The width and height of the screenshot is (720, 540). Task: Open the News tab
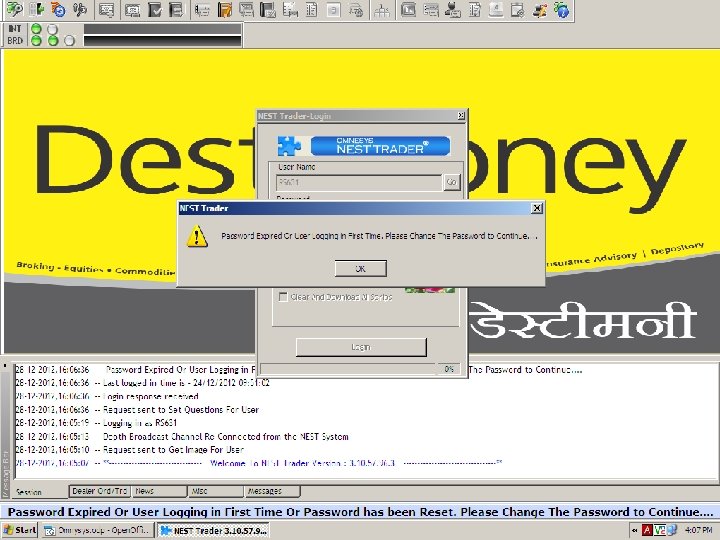pos(159,491)
